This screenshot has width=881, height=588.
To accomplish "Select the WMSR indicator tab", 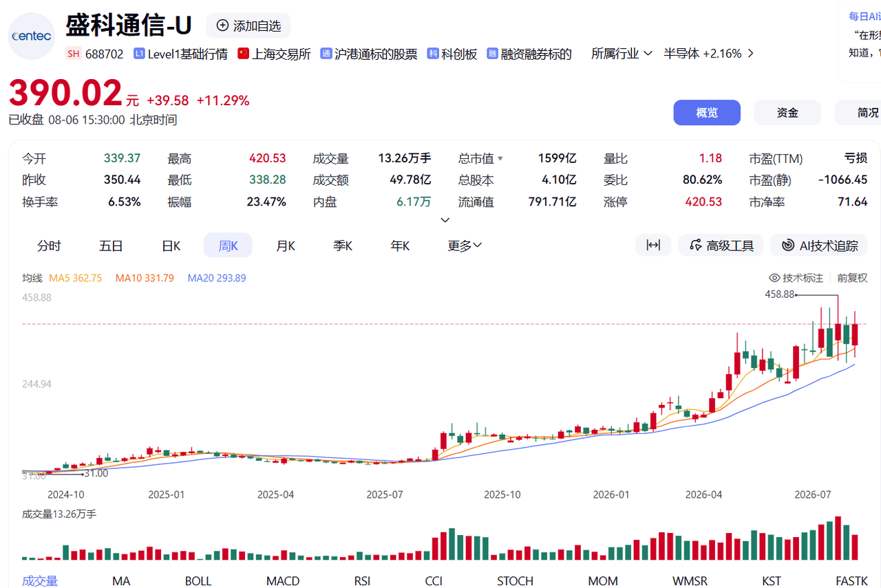I will (x=690, y=581).
